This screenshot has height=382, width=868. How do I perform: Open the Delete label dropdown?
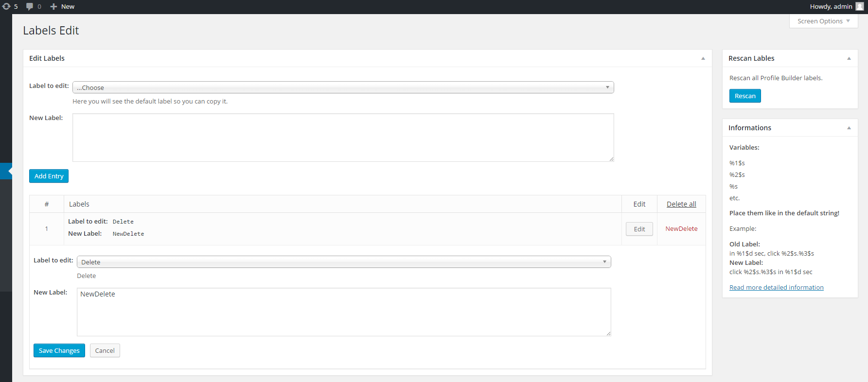tap(344, 262)
